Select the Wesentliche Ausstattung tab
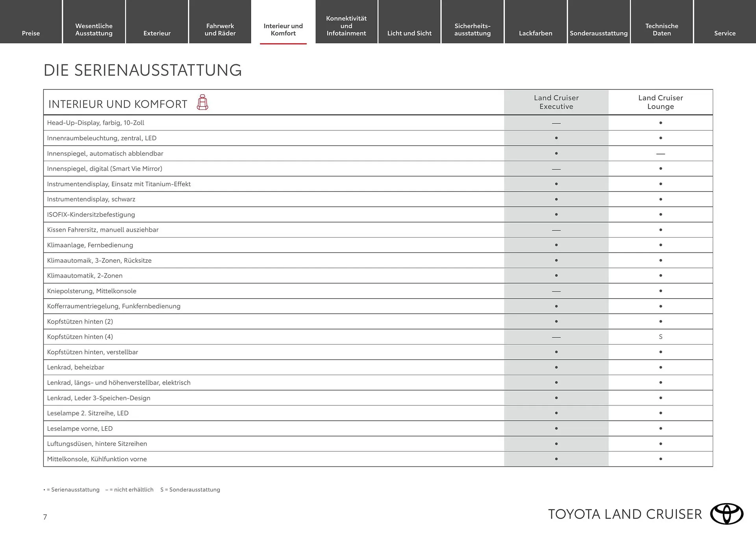This screenshot has height=535, width=756. [94, 30]
